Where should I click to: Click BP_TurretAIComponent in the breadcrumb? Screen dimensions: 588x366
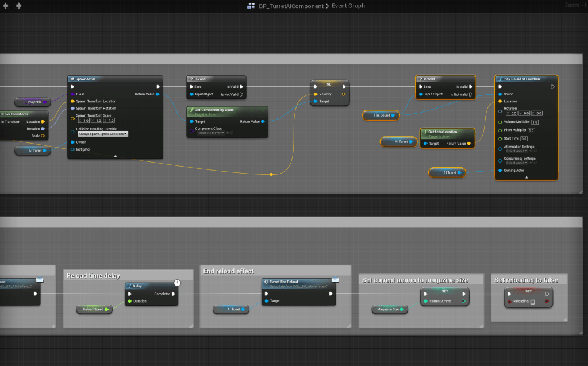coord(291,6)
